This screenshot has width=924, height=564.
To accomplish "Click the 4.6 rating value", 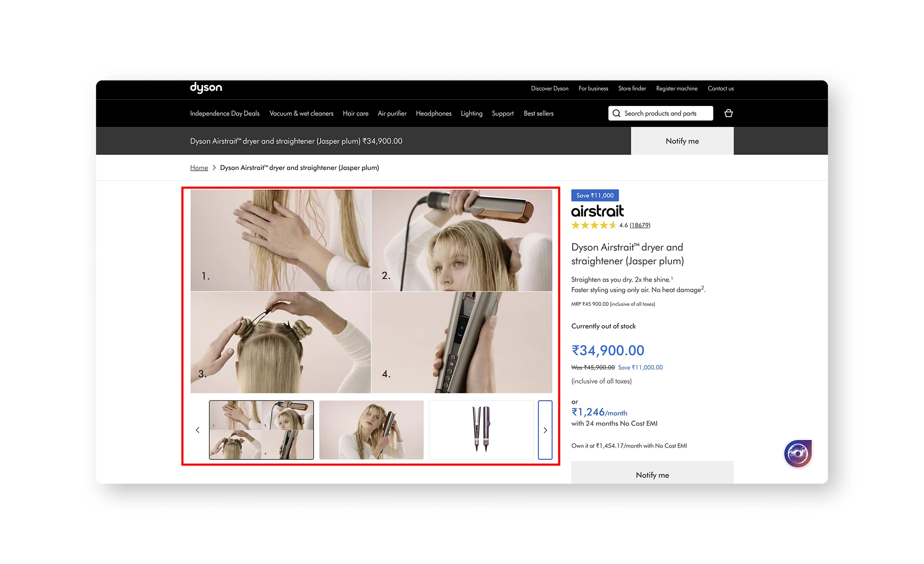I will point(623,225).
